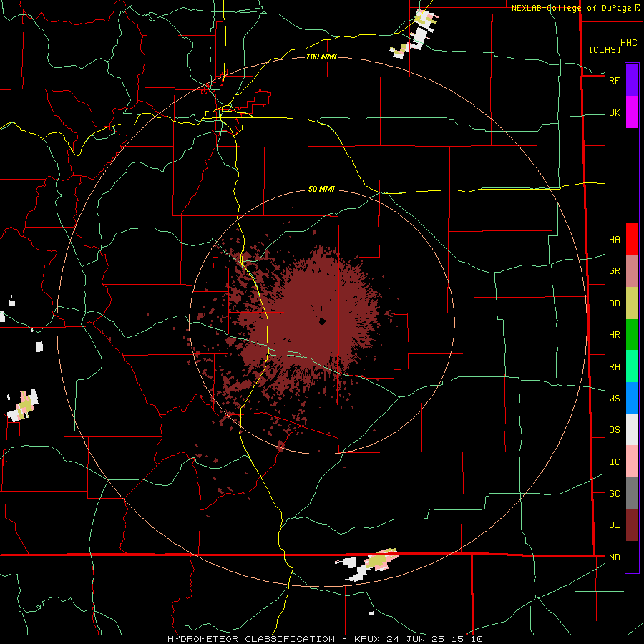Click the '50 NMI' range ring label
644x644 pixels.
point(321,189)
